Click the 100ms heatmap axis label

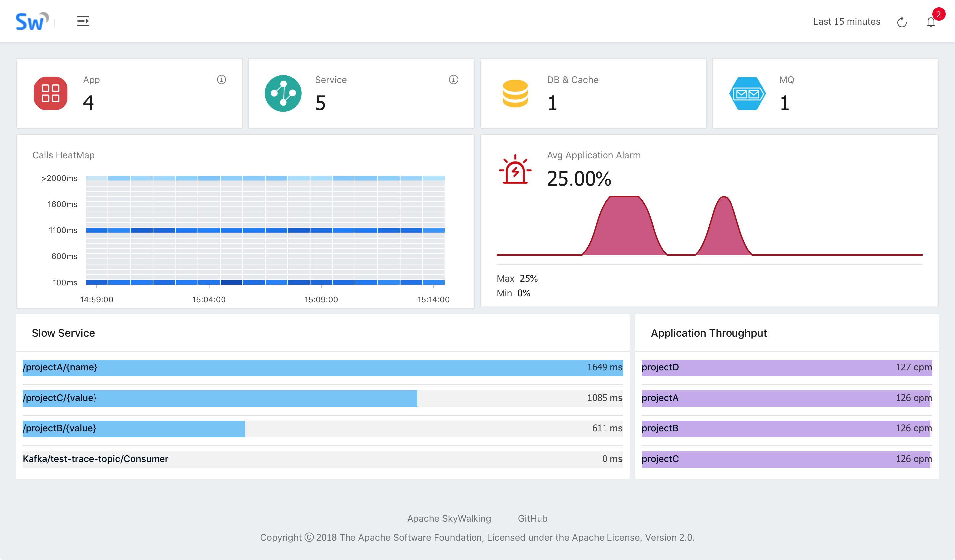pos(65,282)
